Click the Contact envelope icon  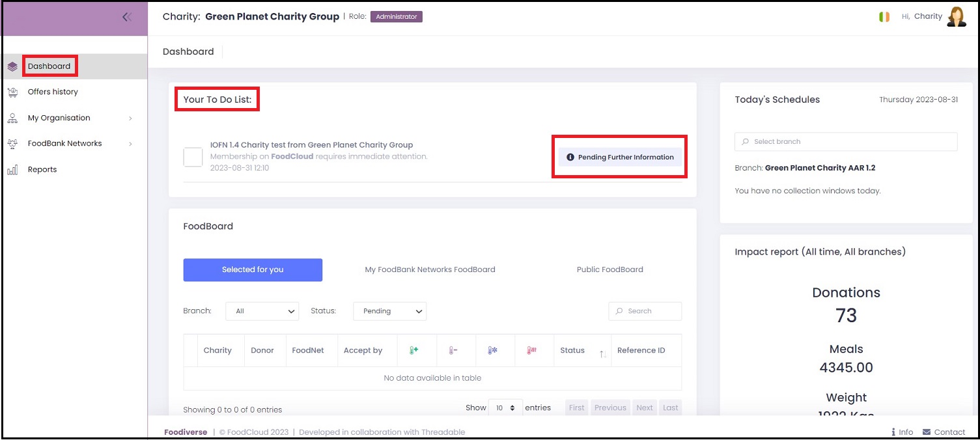coord(927,432)
